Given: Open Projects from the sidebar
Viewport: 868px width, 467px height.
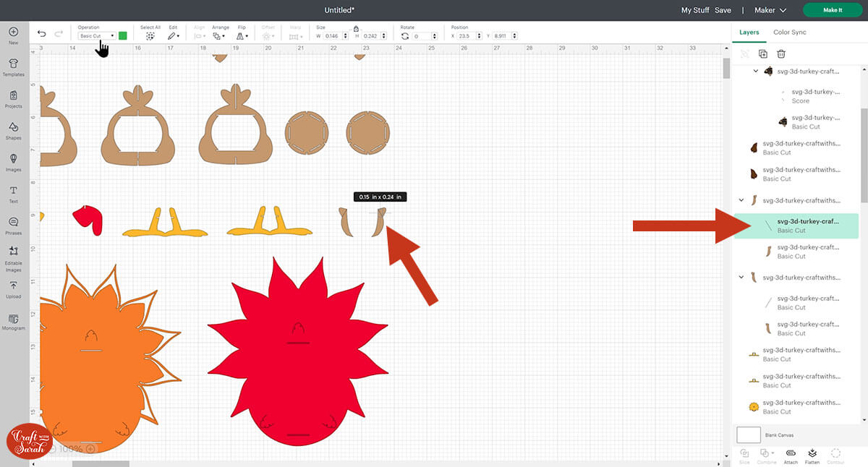Looking at the screenshot, I should (13, 99).
